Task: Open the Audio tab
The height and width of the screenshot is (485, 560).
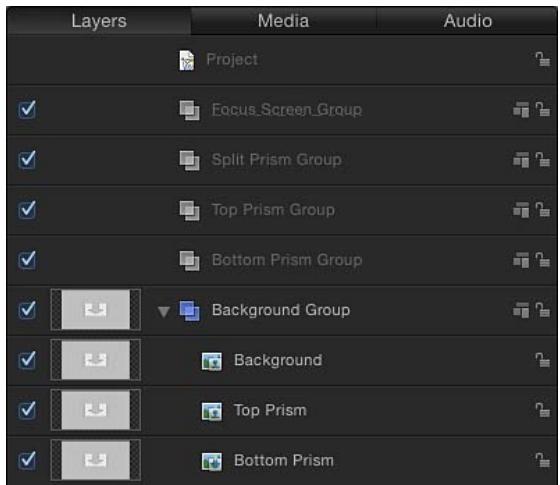Action: click(x=467, y=21)
